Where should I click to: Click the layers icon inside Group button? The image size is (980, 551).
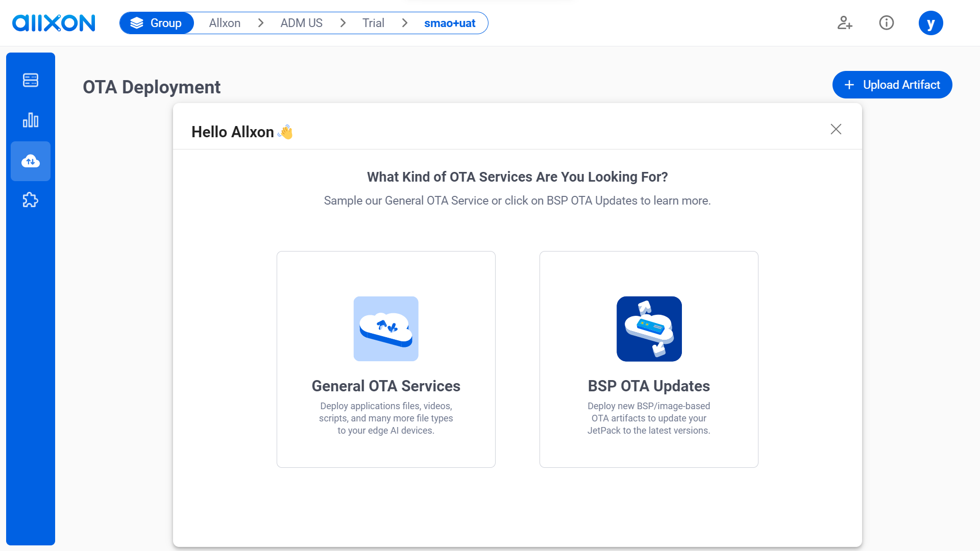pyautogui.click(x=137, y=23)
